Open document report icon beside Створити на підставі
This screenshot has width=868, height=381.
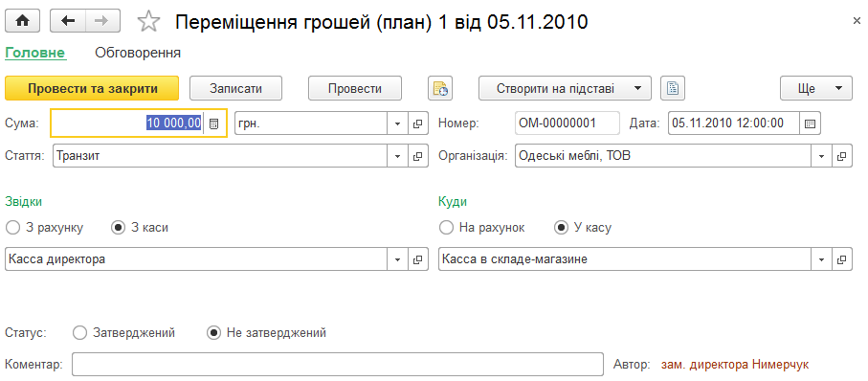point(673,89)
